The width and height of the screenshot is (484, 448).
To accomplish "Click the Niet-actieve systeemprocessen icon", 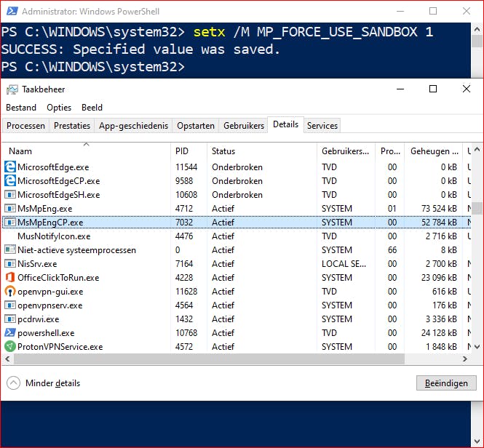I will pos(10,250).
